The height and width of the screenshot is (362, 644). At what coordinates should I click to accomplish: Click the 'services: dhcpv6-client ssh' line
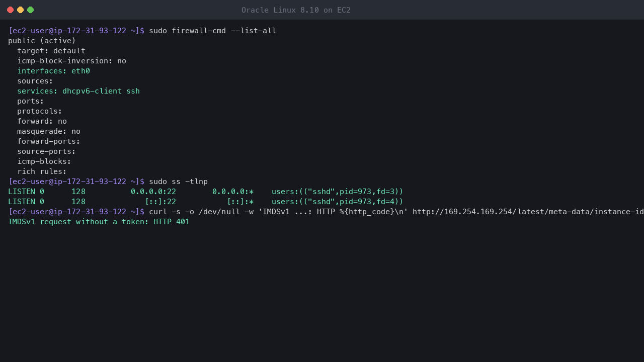tap(78, 91)
